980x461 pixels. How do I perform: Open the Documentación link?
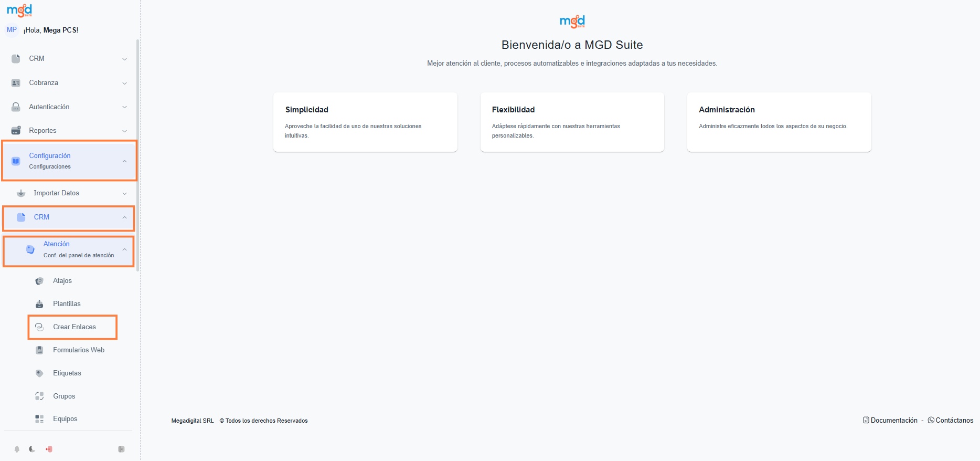tap(893, 421)
